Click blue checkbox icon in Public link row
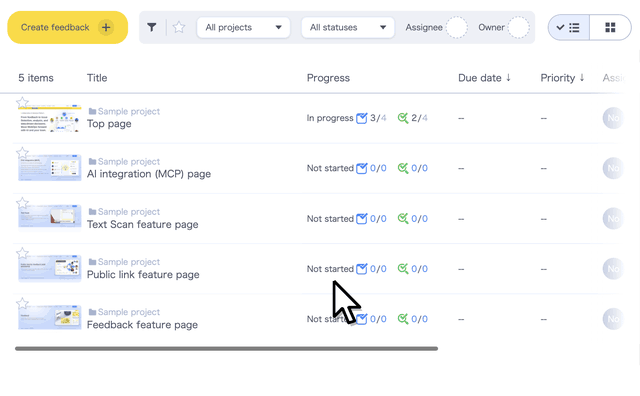Viewport: 640px width, 396px height. (x=362, y=269)
